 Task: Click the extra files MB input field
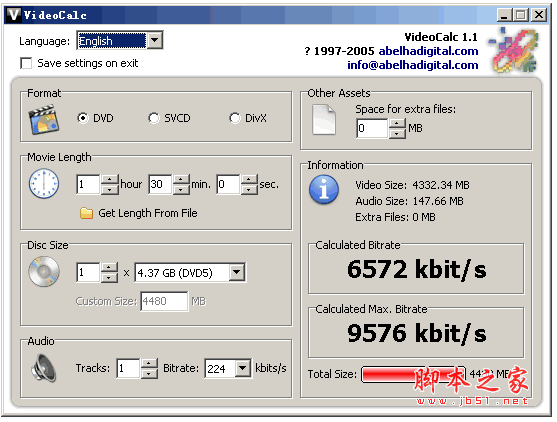point(372,128)
